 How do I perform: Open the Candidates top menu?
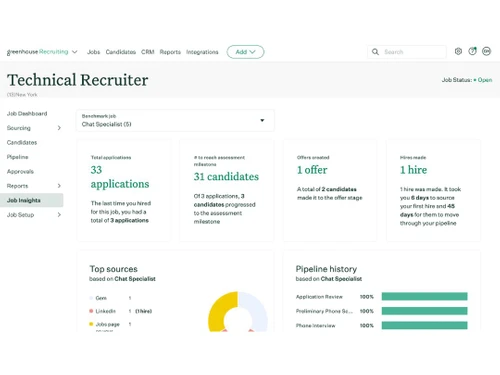121,52
